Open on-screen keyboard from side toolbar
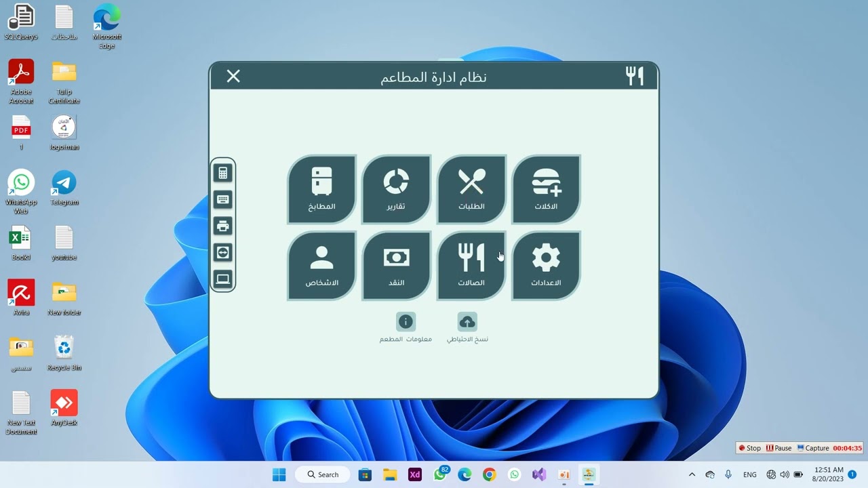 pyautogui.click(x=222, y=199)
